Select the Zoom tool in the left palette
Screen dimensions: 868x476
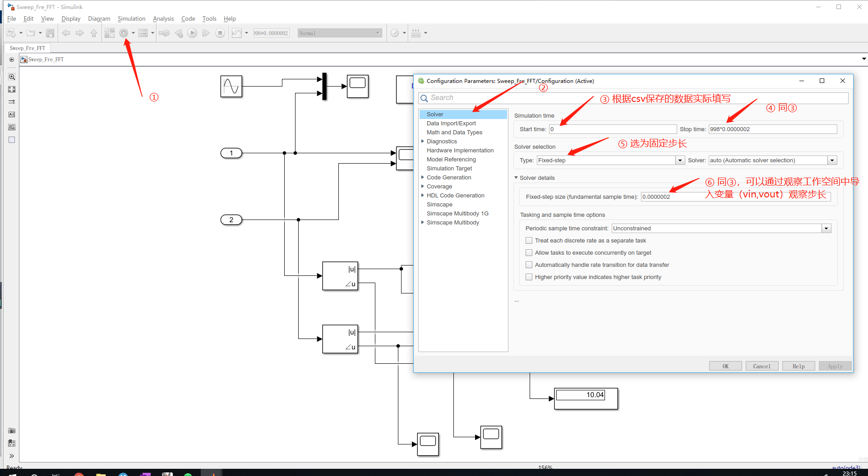tap(11, 77)
